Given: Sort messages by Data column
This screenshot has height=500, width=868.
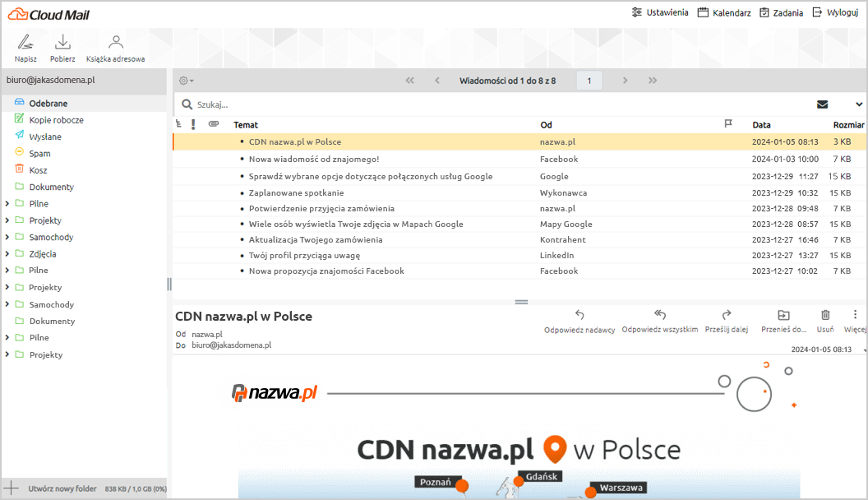Looking at the screenshot, I should [x=761, y=124].
